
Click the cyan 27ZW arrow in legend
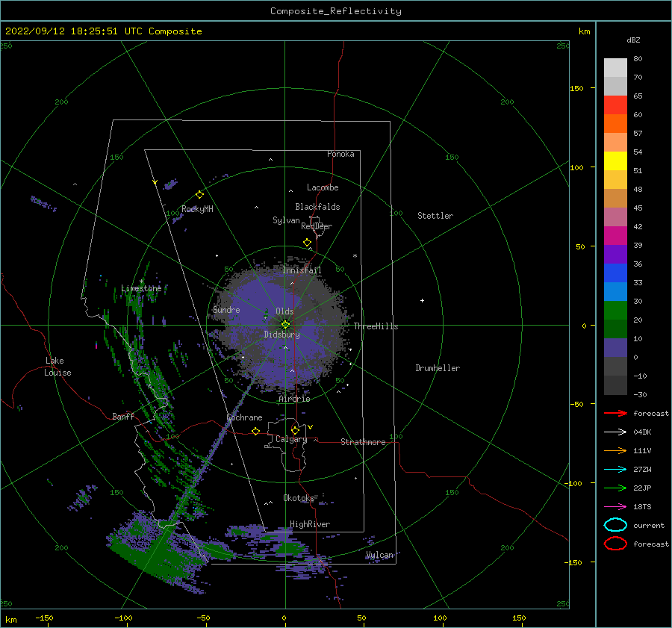tap(615, 470)
